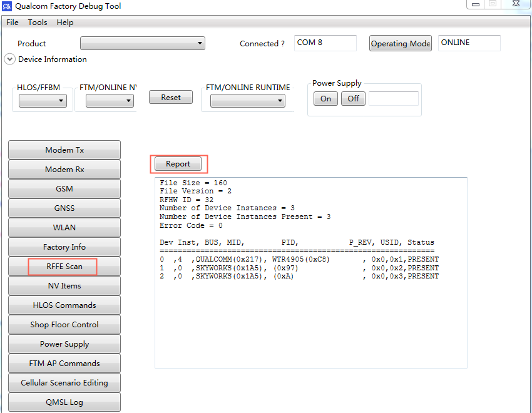Screen dimensions: 532x413
Task: Open the NV Items panel
Action: click(64, 285)
